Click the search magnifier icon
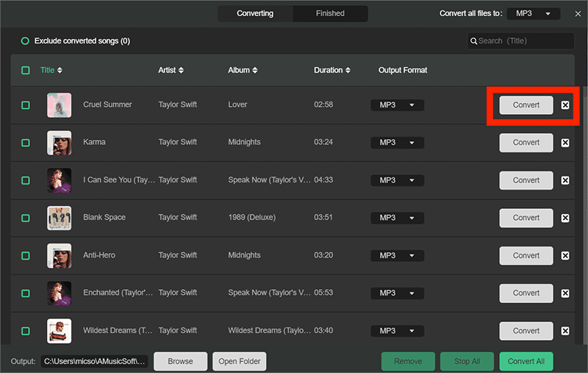588x373 pixels. click(473, 41)
